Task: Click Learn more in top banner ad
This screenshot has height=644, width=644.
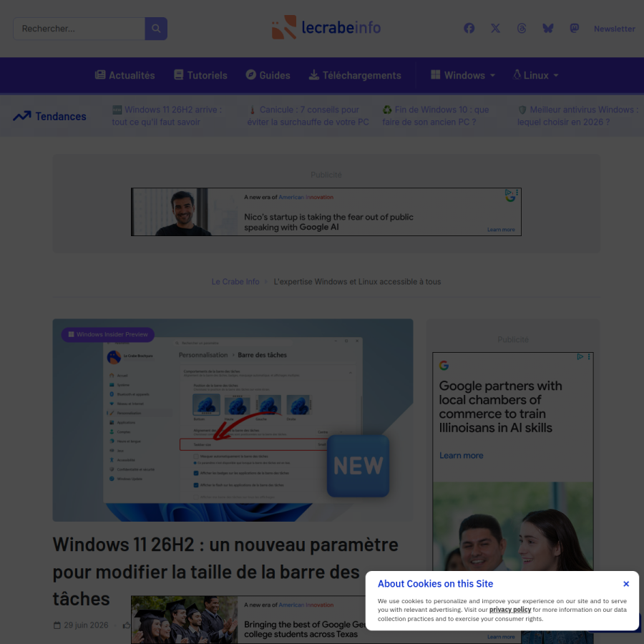Action: pyautogui.click(x=501, y=230)
